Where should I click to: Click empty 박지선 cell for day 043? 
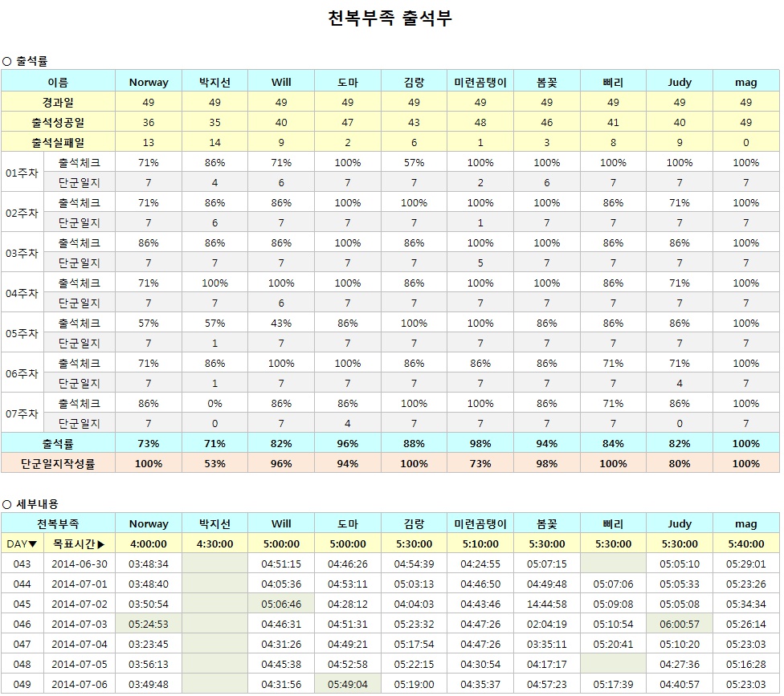click(214, 564)
